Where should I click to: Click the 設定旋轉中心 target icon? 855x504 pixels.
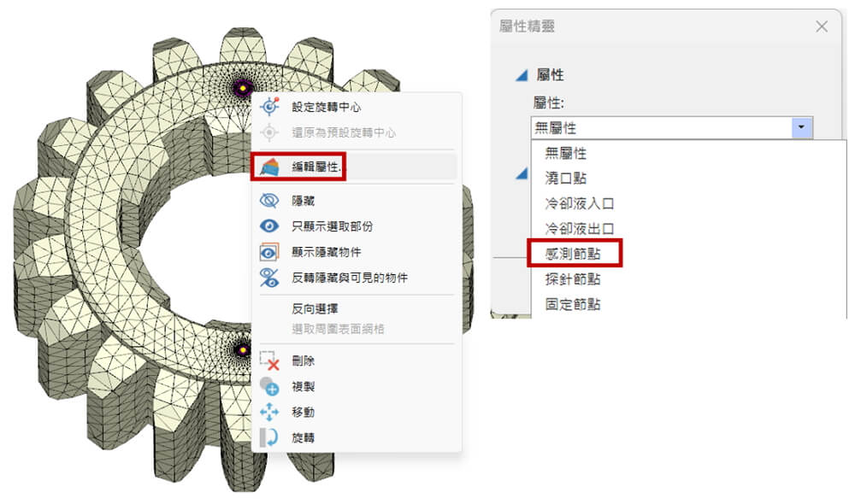269,106
